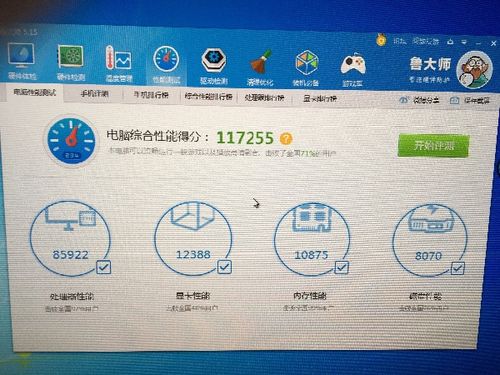Click the large blue speedometer gauge icon
Image resolution: width=500 pixels, height=375 pixels.
click(x=71, y=140)
